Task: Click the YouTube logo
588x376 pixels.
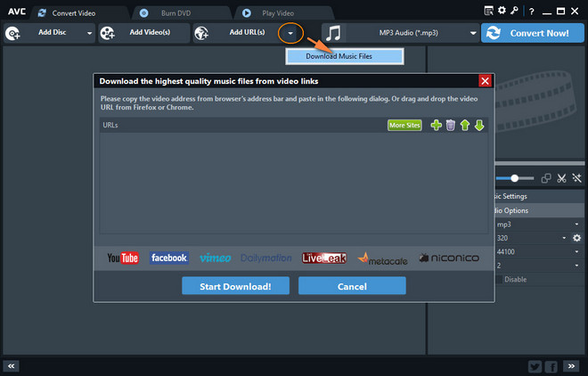Action: click(x=123, y=257)
